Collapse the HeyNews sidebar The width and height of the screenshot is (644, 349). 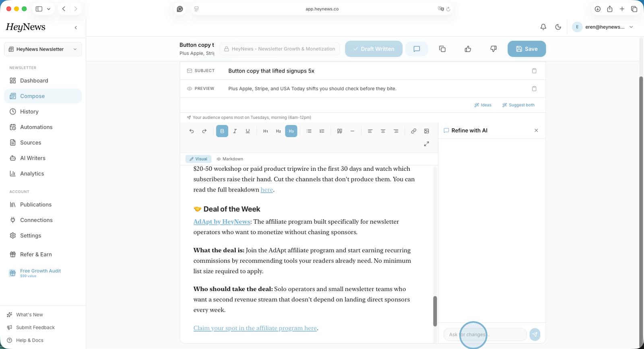click(x=76, y=27)
